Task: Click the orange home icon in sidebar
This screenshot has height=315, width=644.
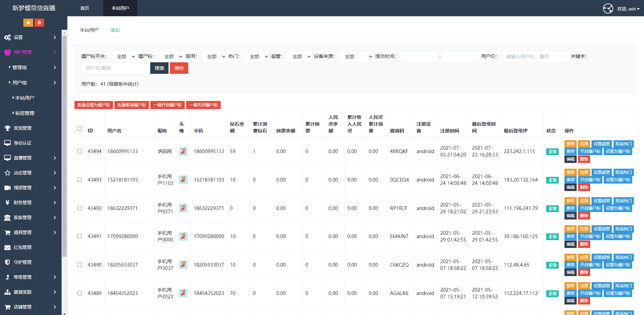Action: pos(28,23)
